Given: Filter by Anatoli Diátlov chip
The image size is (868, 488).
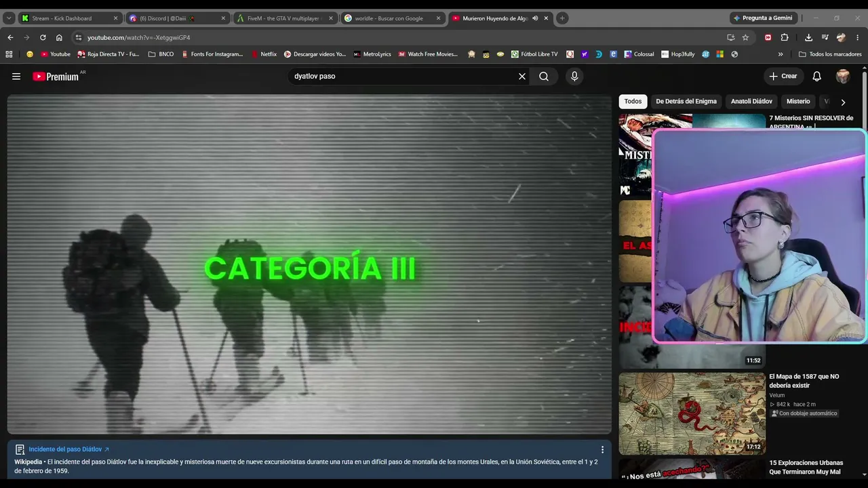Looking at the screenshot, I should tap(751, 102).
